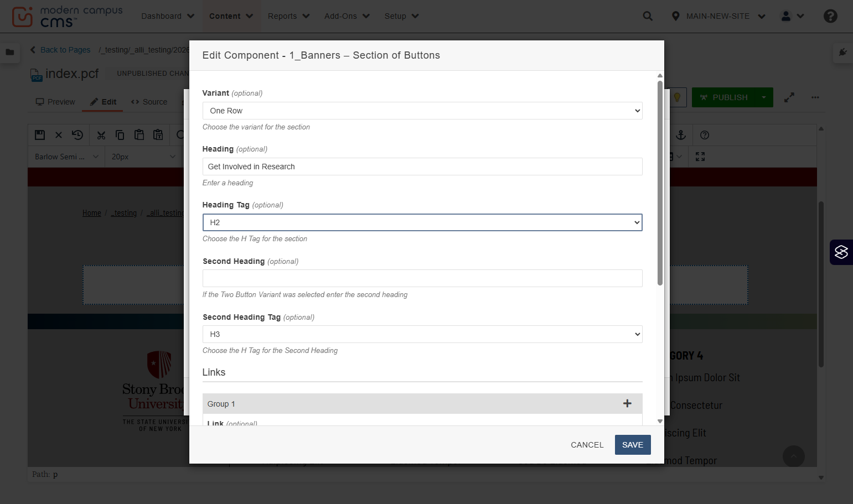Open the Second Heading Tag dropdown showing H3
This screenshot has width=853, height=504.
[422, 334]
